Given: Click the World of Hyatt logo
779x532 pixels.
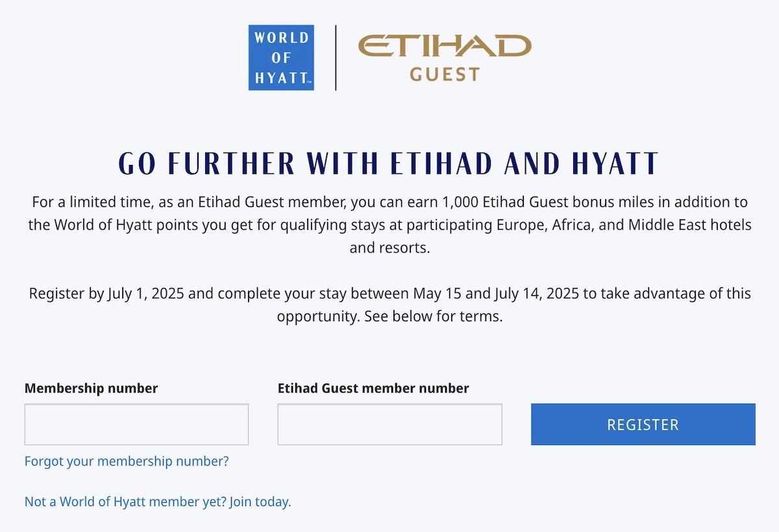Looking at the screenshot, I should click(x=281, y=58).
